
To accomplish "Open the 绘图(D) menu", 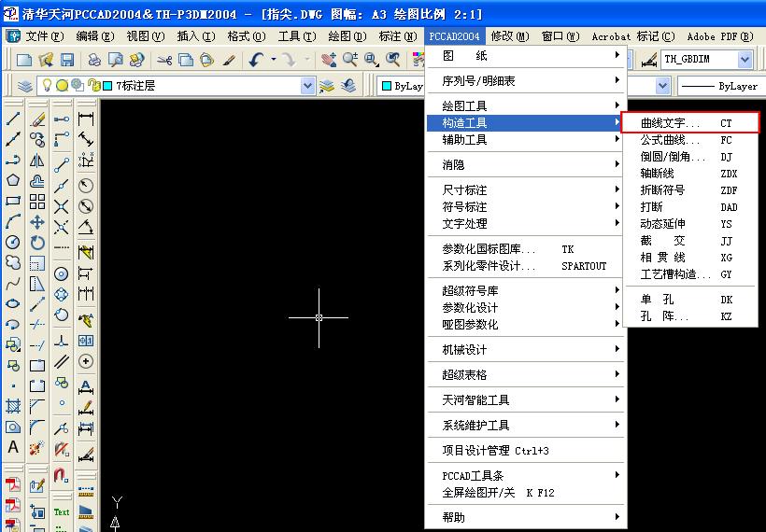I will tap(347, 36).
